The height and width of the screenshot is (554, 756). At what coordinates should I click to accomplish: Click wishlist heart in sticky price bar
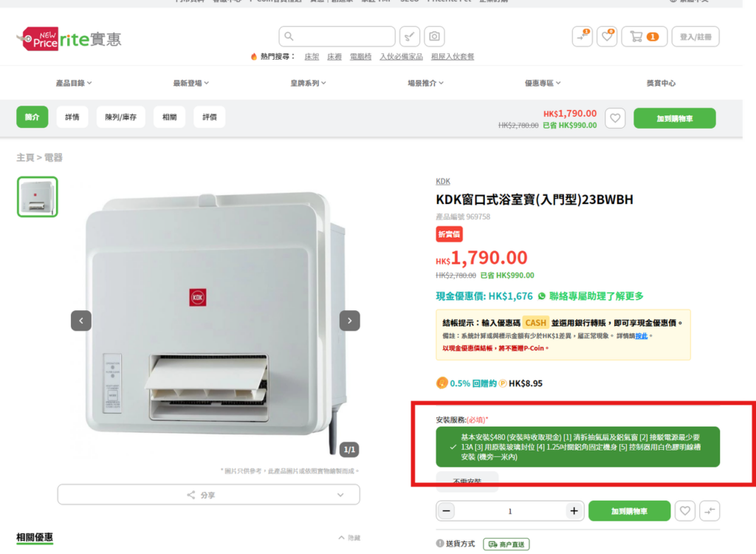click(615, 118)
